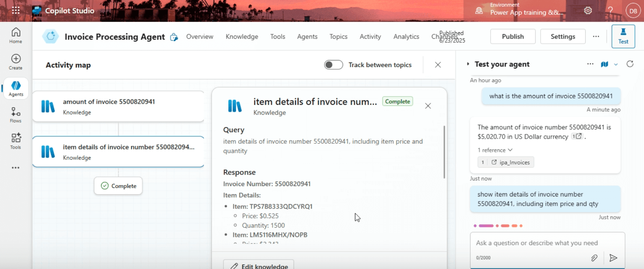Open Flows in the sidebar
Image resolution: width=644 pixels, height=269 pixels.
click(16, 115)
